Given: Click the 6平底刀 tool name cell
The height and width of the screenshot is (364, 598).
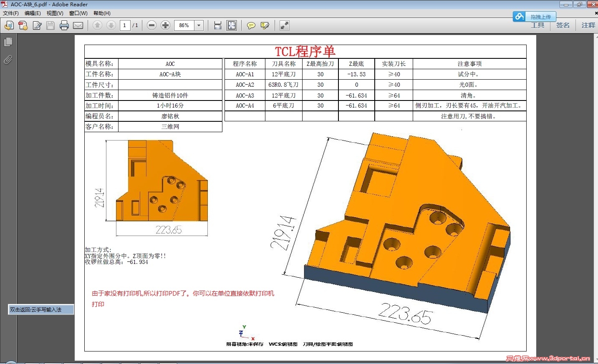Looking at the screenshot, I should click(284, 106).
